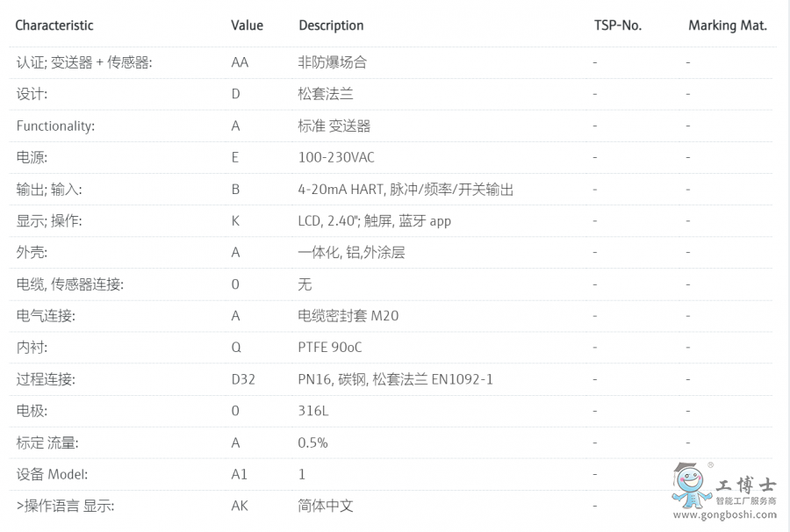Screen dimensions: 790x532
Task: Click the 0.5% calibration flow description
Action: pos(312,442)
